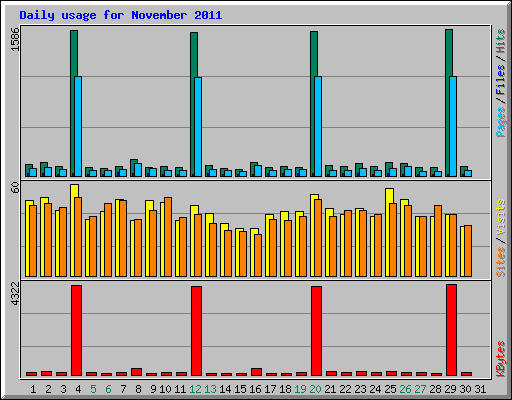
Task: Click the Visits legend label
Action: tap(500, 218)
